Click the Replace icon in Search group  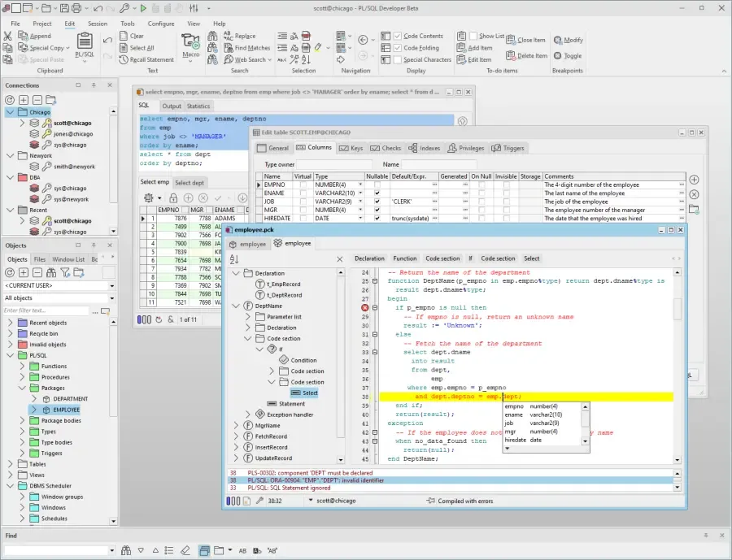(x=229, y=36)
